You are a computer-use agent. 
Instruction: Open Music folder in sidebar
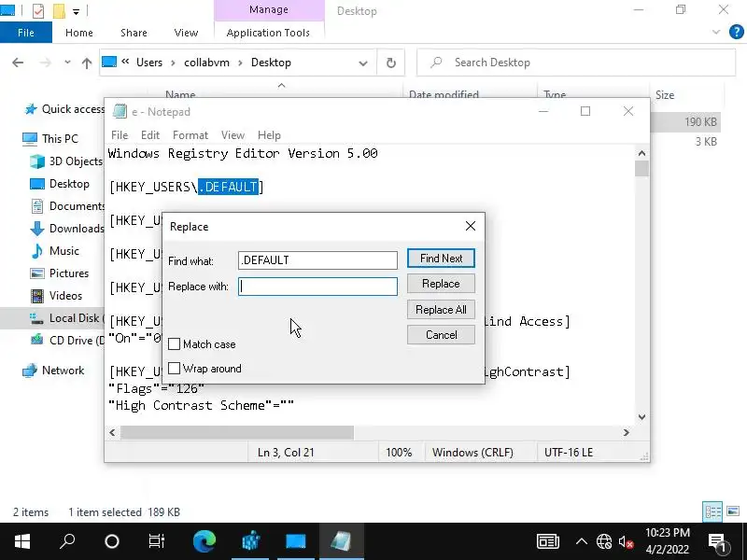click(x=55, y=250)
